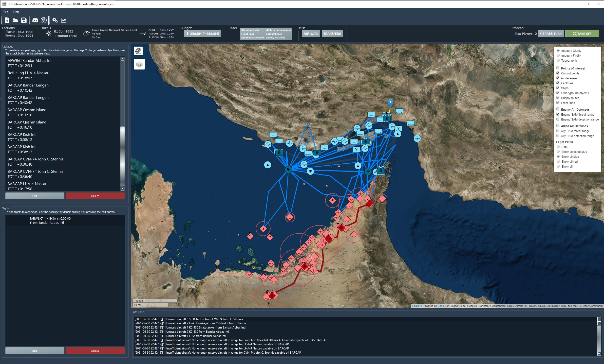Open the Discord server icon
This screenshot has height=364, width=604.
(35, 20)
